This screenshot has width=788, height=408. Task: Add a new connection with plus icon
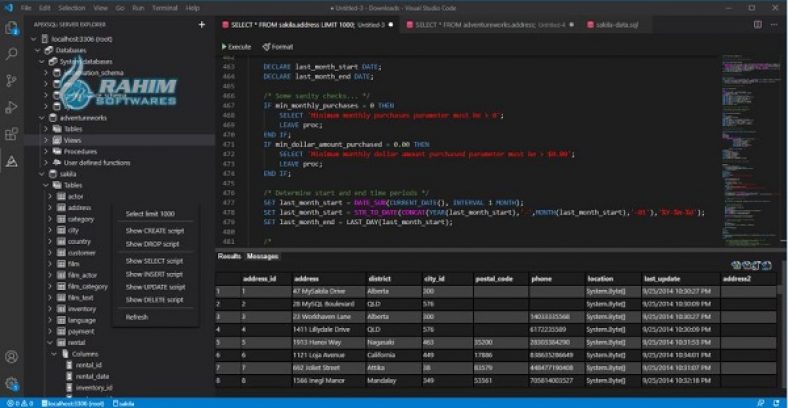[x=201, y=24]
